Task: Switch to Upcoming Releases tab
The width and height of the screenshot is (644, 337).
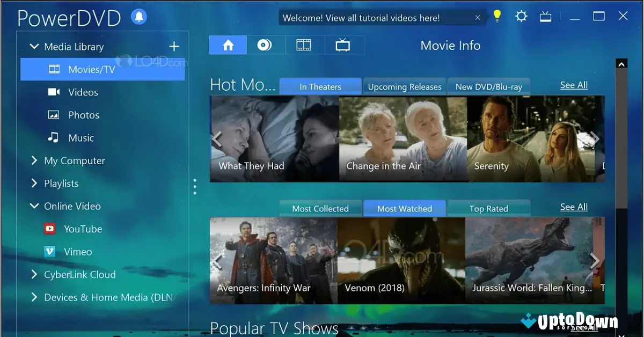Action: click(404, 86)
